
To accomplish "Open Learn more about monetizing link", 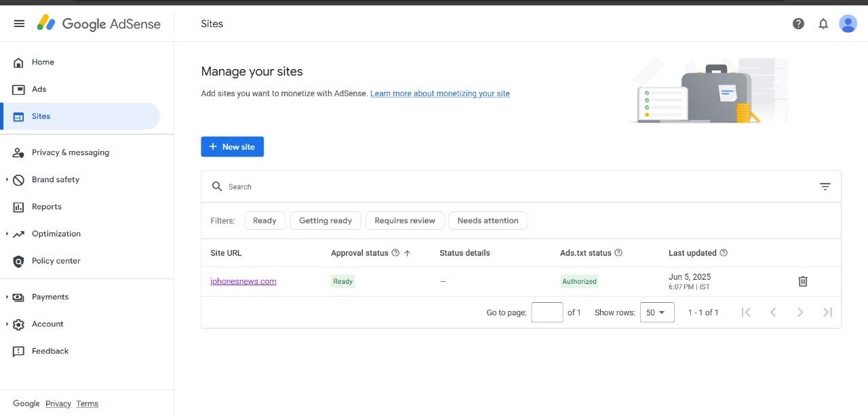I will point(440,93).
